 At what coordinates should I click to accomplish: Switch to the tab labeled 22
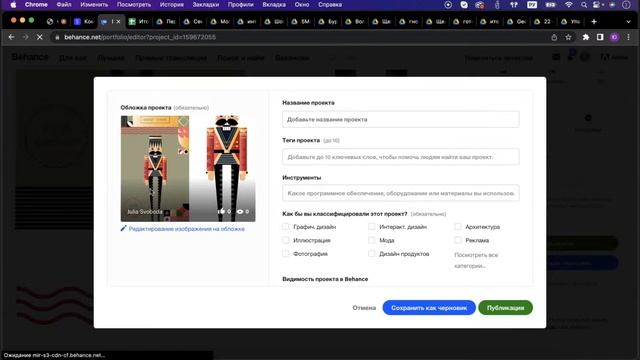pyautogui.click(x=542, y=22)
